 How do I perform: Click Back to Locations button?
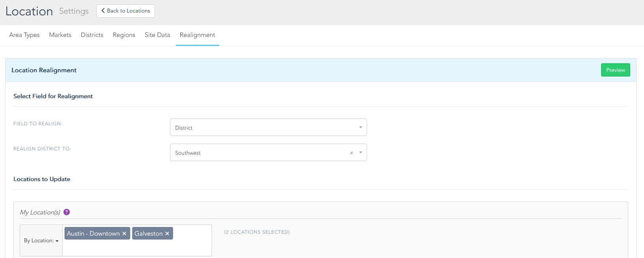coord(125,11)
